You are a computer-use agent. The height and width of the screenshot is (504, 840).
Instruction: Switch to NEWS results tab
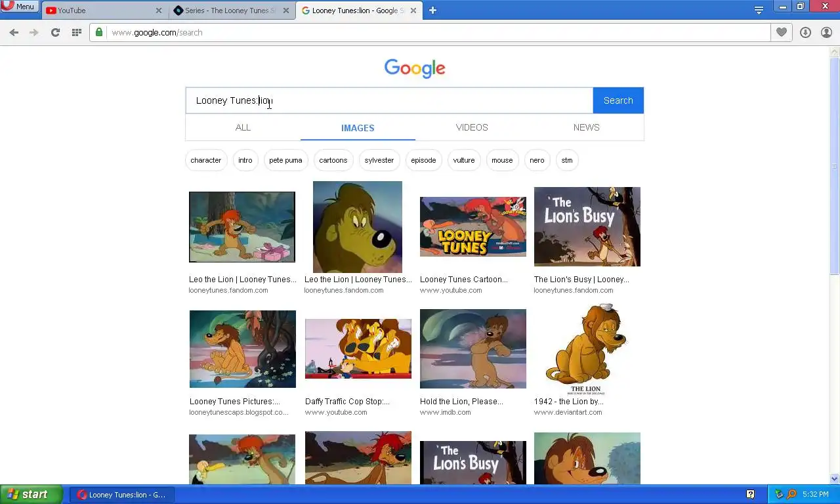[586, 127]
